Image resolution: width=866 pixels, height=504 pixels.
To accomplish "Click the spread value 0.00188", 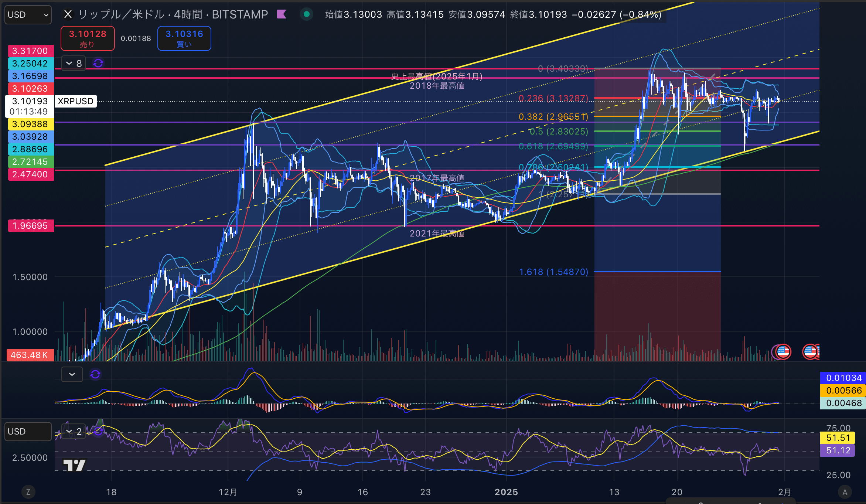I will [x=136, y=38].
